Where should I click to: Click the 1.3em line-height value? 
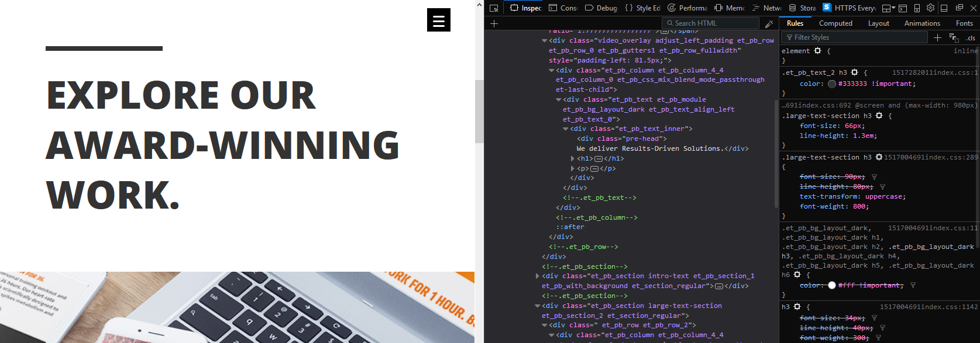point(864,136)
